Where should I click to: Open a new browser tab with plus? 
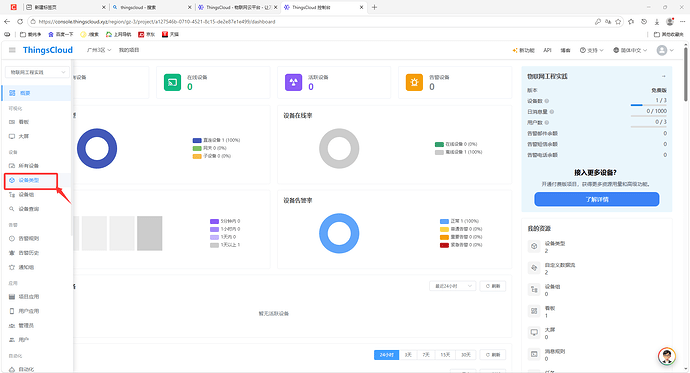[374, 7]
